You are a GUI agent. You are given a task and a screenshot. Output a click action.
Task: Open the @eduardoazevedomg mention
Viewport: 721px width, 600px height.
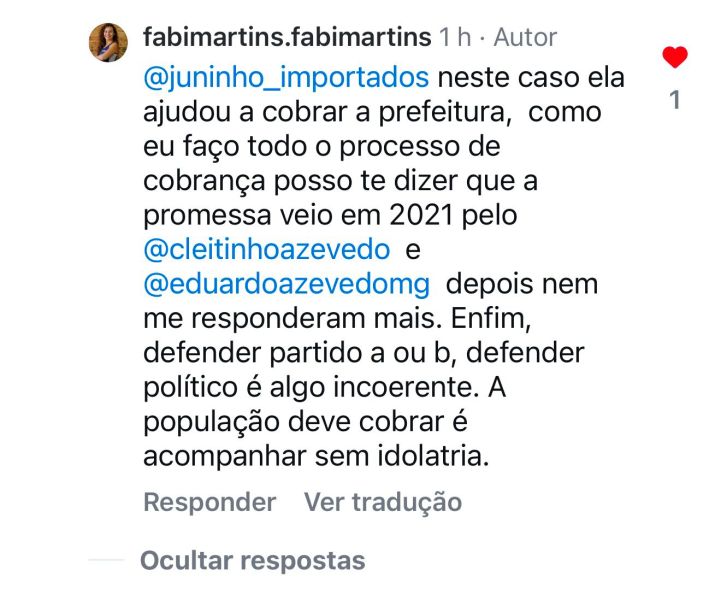[x=286, y=285]
